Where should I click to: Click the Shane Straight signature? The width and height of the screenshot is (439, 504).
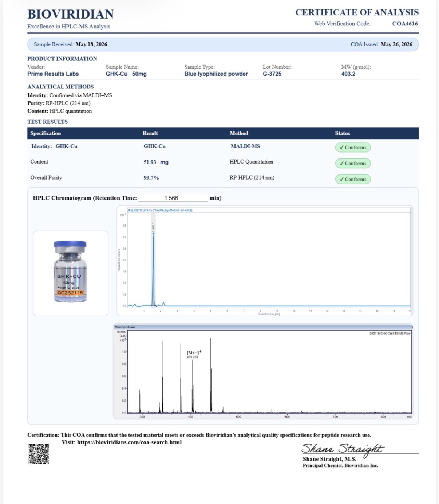[x=343, y=449]
